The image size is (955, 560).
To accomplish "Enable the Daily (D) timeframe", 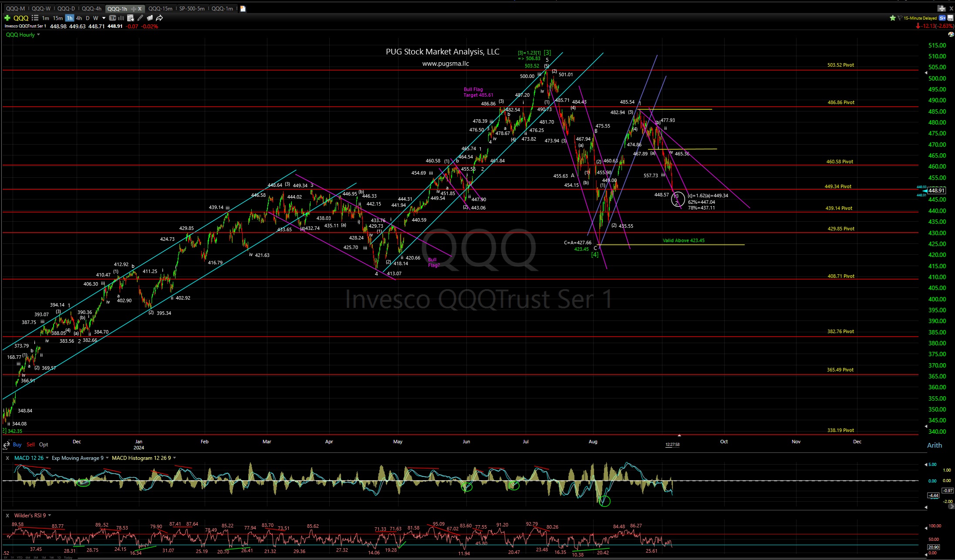I will [87, 18].
